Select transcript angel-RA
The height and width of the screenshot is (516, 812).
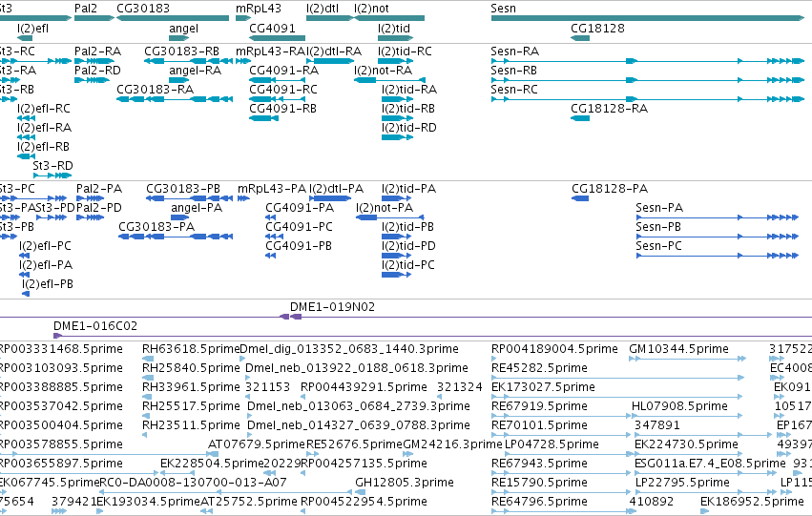(x=179, y=80)
